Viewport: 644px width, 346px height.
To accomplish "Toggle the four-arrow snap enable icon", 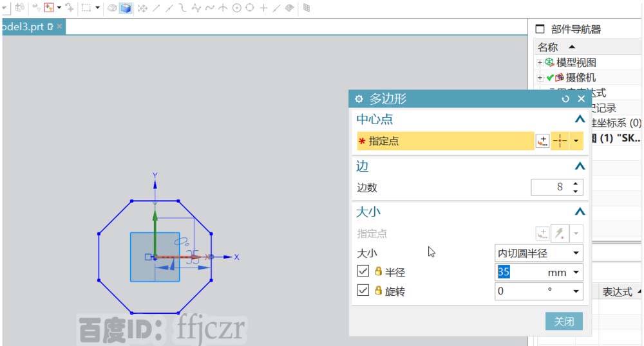I will (142, 8).
